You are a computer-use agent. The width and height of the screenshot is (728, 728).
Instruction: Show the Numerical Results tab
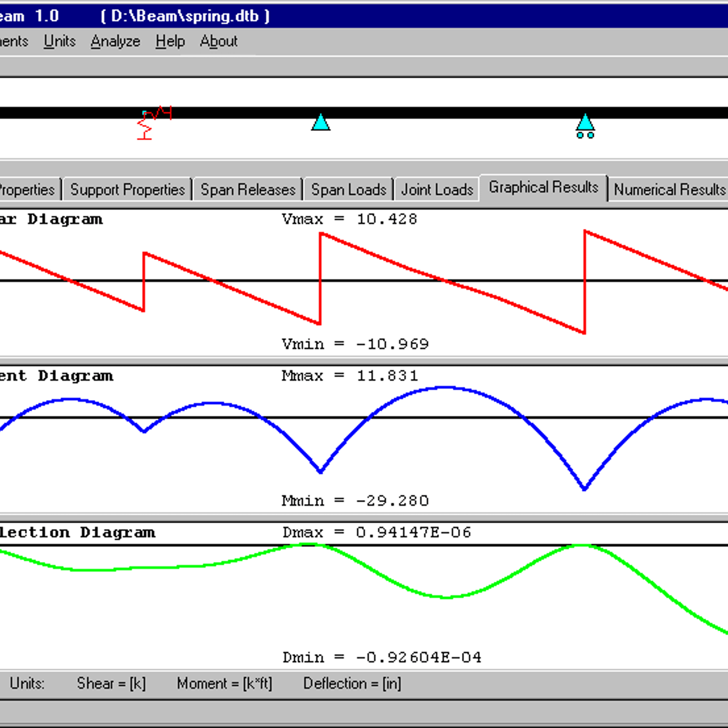(x=669, y=190)
